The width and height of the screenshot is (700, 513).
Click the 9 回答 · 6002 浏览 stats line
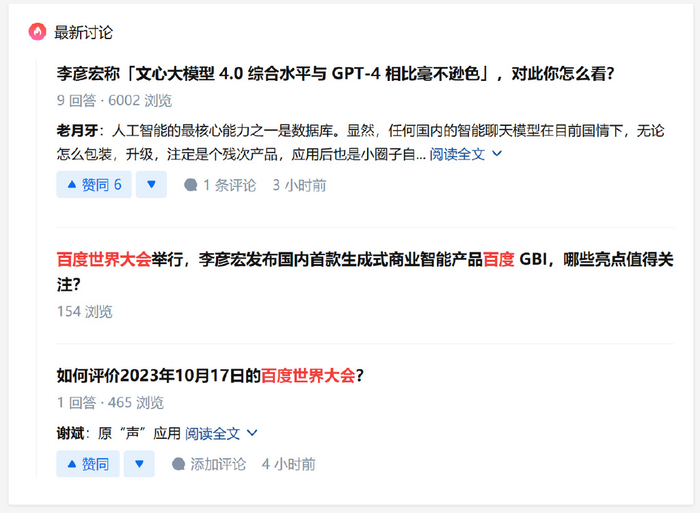pyautogui.click(x=114, y=100)
